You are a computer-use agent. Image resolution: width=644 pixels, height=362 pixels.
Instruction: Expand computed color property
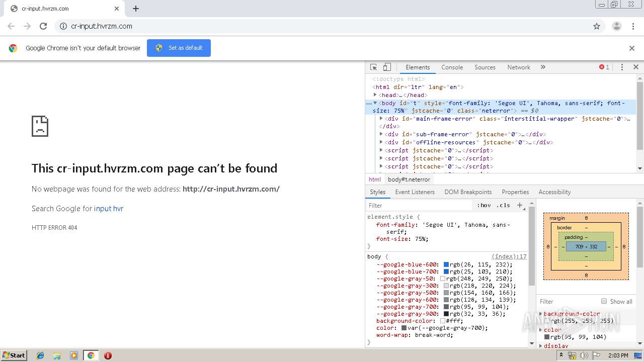[x=541, y=330]
